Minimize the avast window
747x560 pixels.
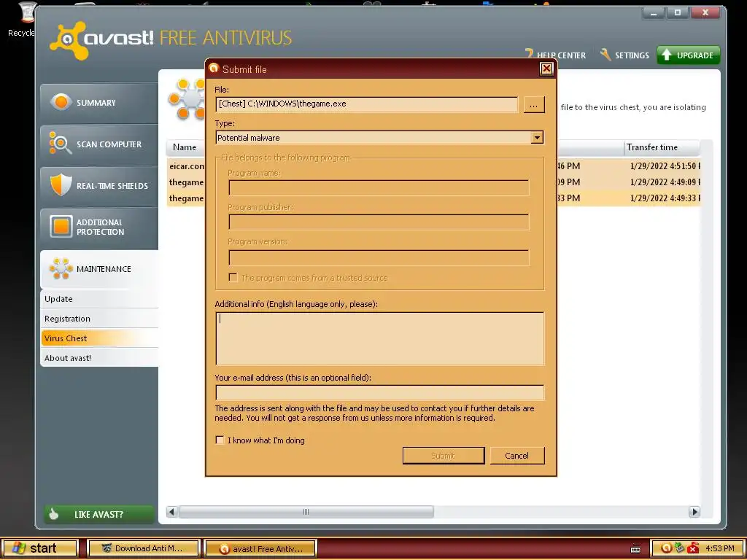coord(654,13)
